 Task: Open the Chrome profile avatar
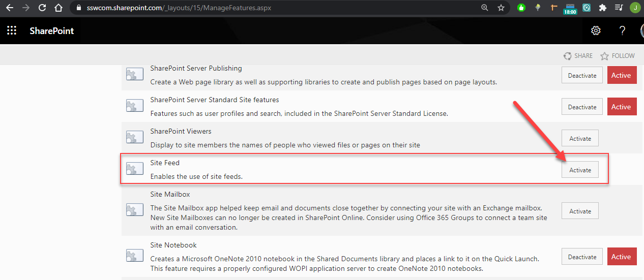click(x=635, y=8)
